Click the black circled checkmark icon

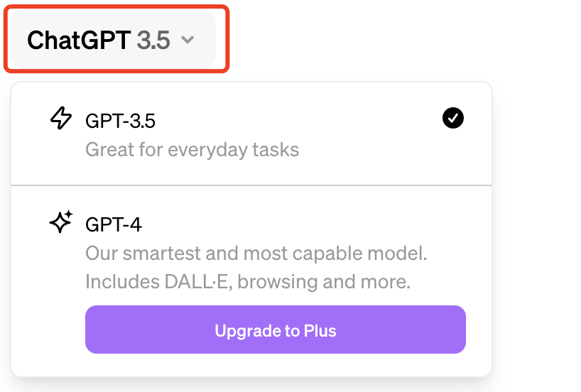[x=452, y=118]
